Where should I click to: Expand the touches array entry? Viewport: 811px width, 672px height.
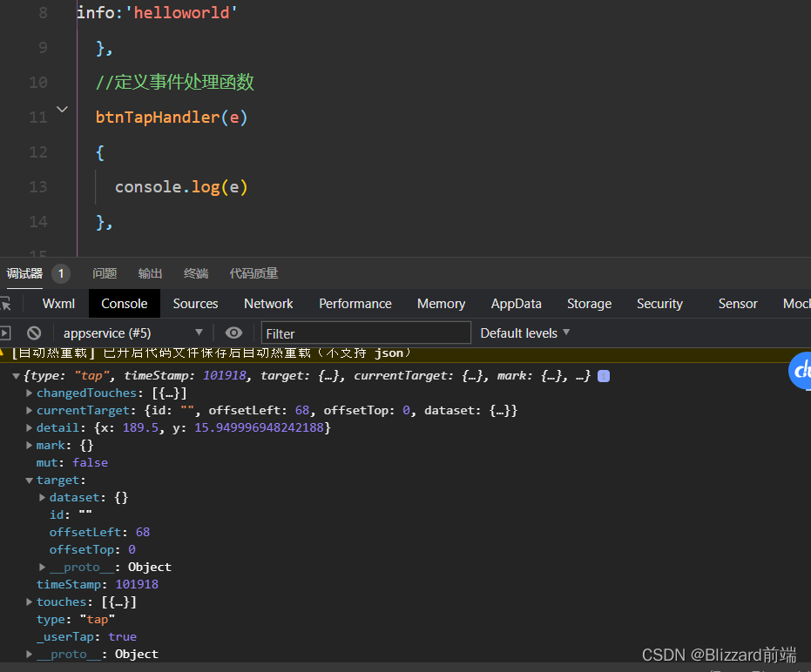coord(30,602)
